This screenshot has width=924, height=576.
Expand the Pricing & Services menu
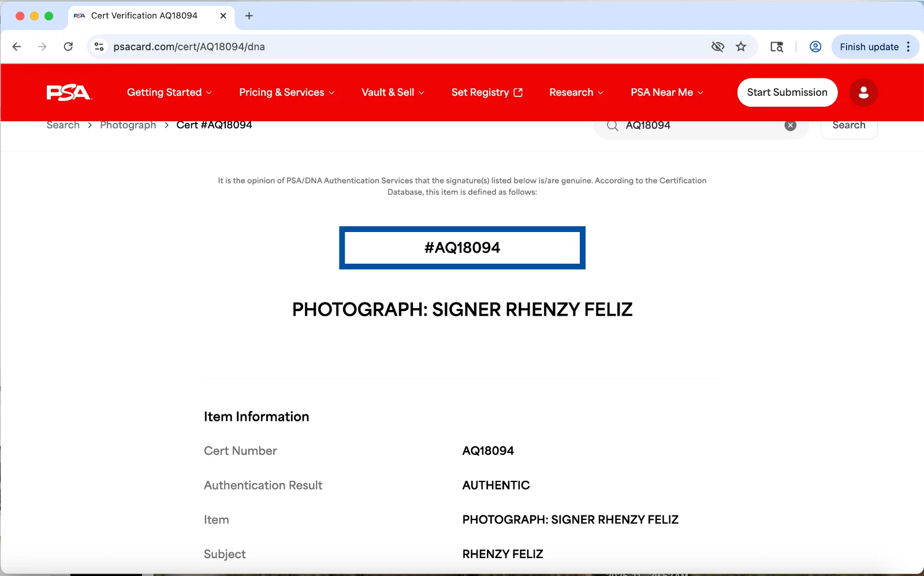[287, 92]
